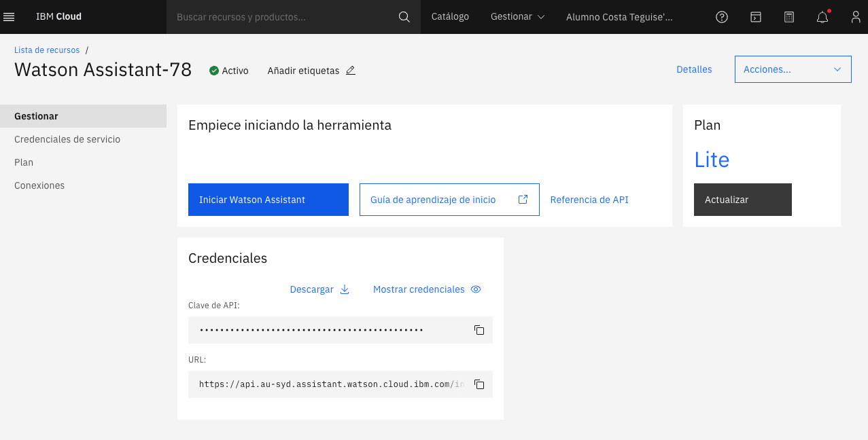Click the download icon beside Descargar
The width and height of the screenshot is (868, 440).
(345, 289)
